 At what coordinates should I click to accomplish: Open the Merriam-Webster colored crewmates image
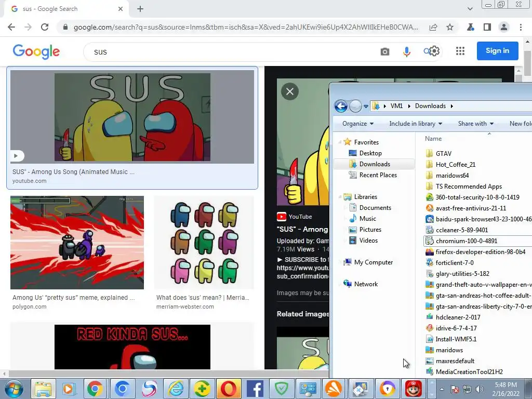(x=204, y=243)
